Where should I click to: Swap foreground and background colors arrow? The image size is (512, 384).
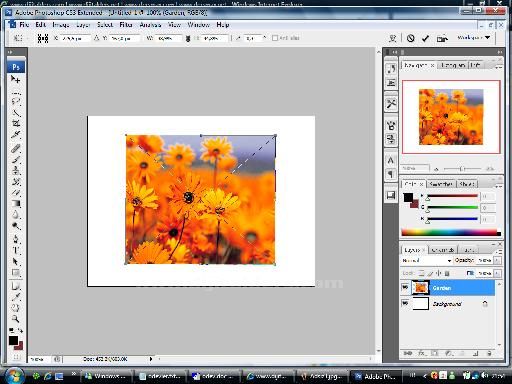20,330
